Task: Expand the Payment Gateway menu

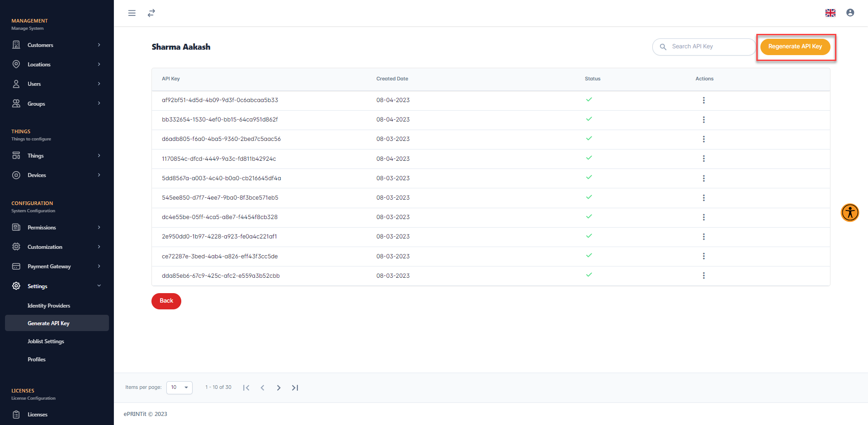Action: click(57, 266)
